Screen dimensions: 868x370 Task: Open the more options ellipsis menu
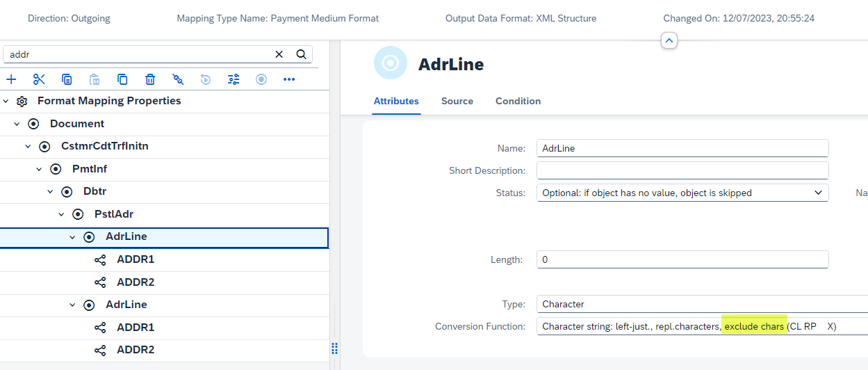289,79
